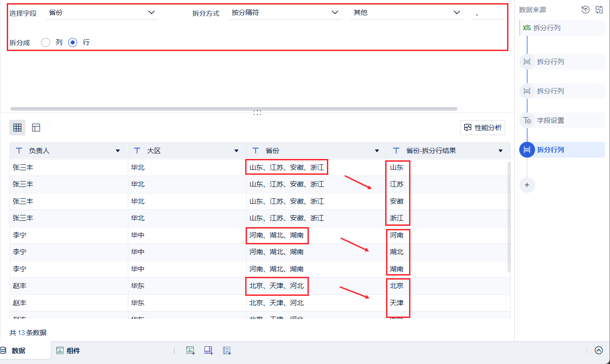Click the add dashboard grid icon in bottom bar
The width and height of the screenshot is (610, 364).
[209, 350]
